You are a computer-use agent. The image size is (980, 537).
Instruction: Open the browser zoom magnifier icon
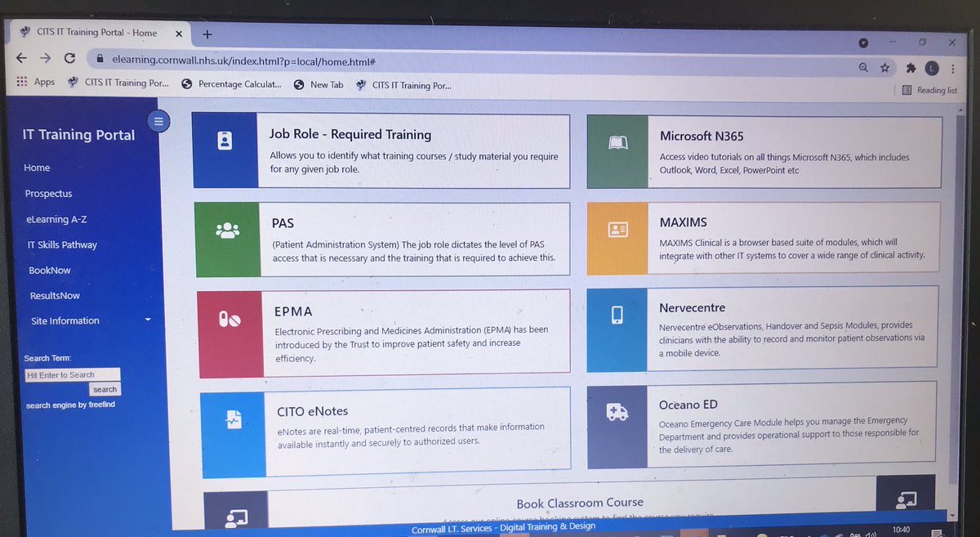863,67
